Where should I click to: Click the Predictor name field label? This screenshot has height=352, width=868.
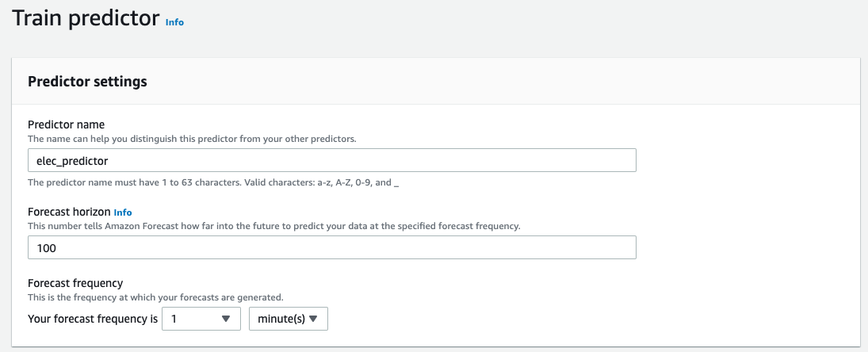66,124
